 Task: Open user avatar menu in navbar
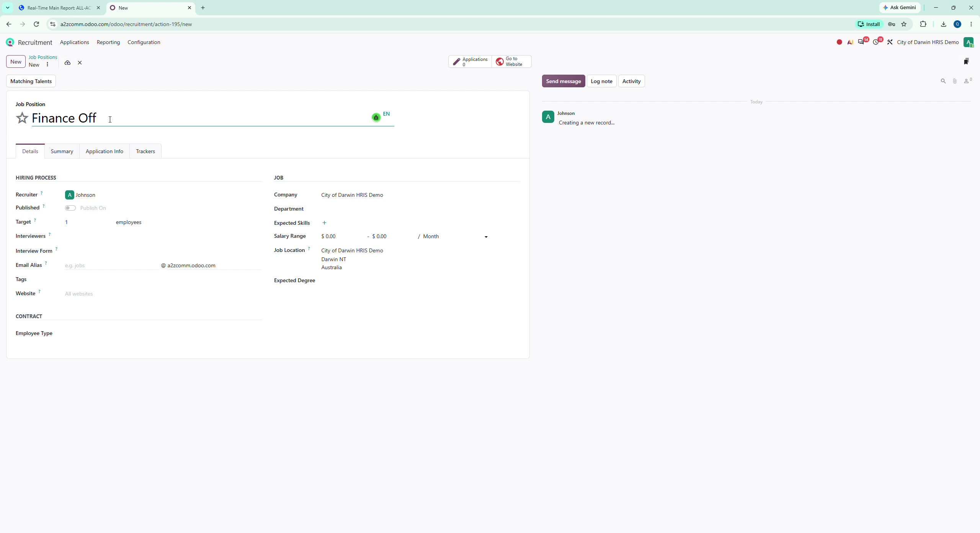click(969, 42)
